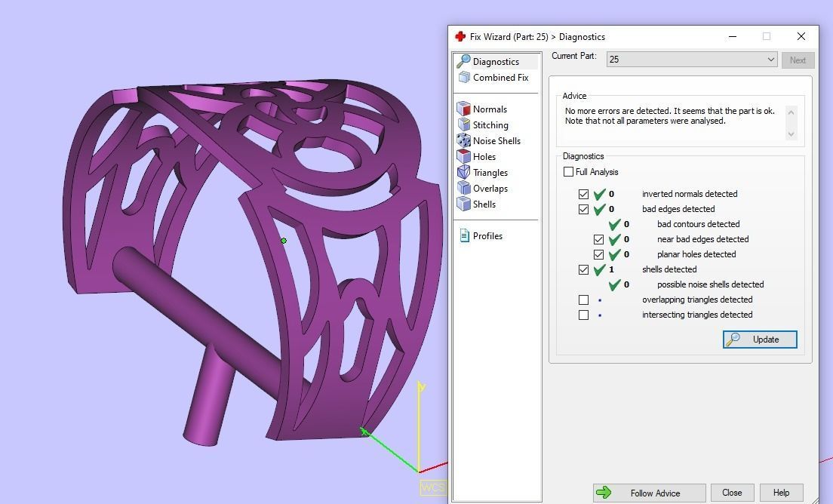Image resolution: width=833 pixels, height=504 pixels.
Task: Maximize the Fix Wizard window
Action: tap(766, 36)
